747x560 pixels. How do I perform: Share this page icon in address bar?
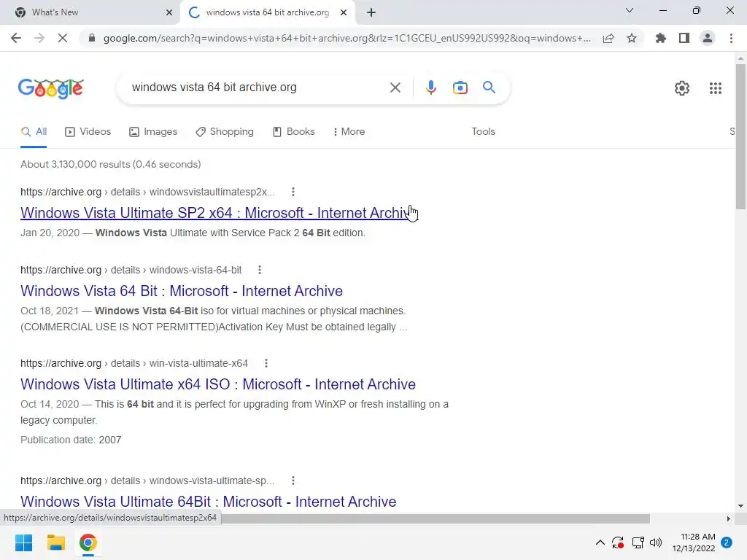[x=608, y=38]
